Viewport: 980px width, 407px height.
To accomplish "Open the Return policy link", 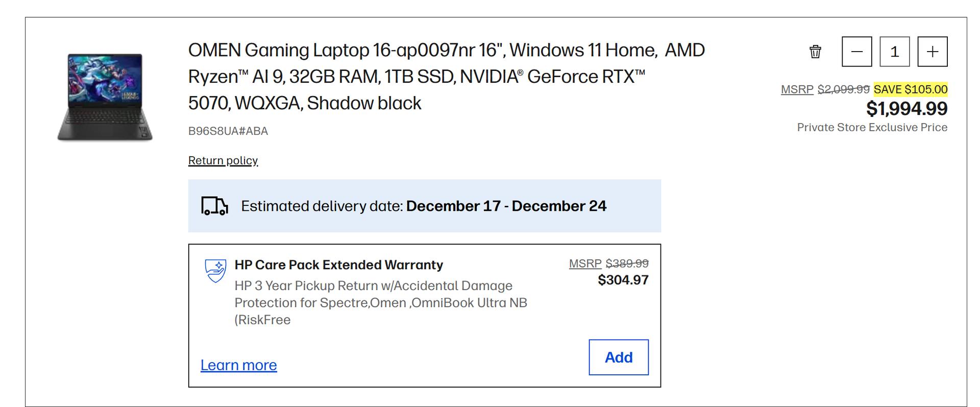I will [223, 160].
